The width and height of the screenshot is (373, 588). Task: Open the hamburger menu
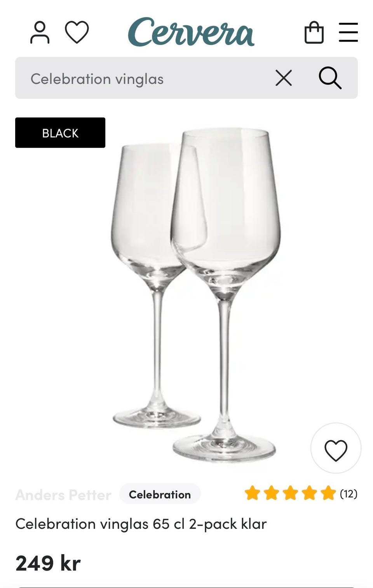[348, 32]
